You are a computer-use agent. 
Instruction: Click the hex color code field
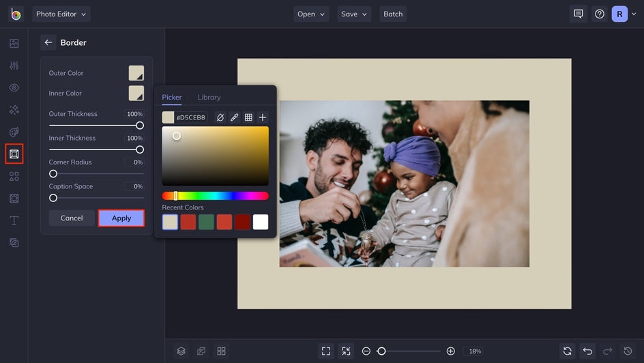coord(190,117)
